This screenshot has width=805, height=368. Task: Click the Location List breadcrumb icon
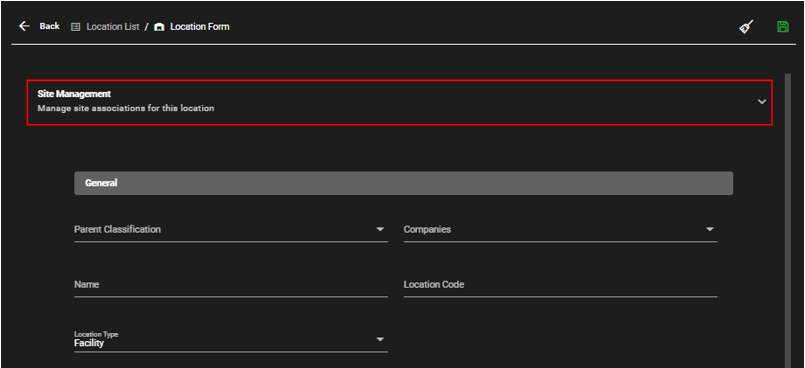(x=76, y=27)
